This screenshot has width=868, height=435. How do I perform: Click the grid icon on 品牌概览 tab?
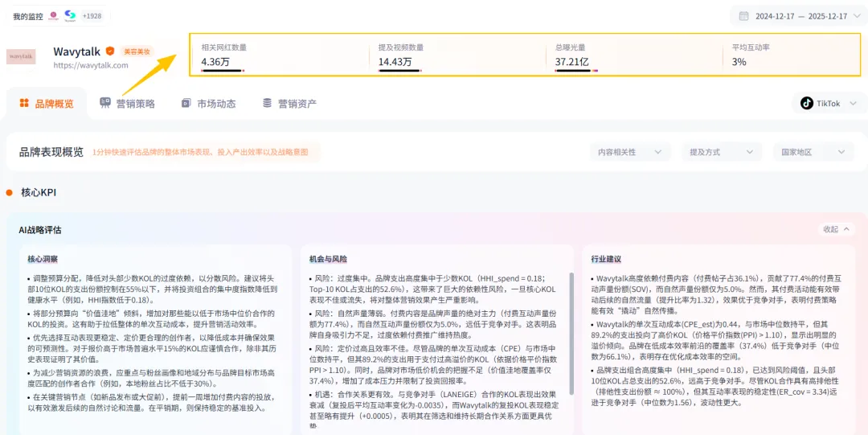(x=25, y=104)
